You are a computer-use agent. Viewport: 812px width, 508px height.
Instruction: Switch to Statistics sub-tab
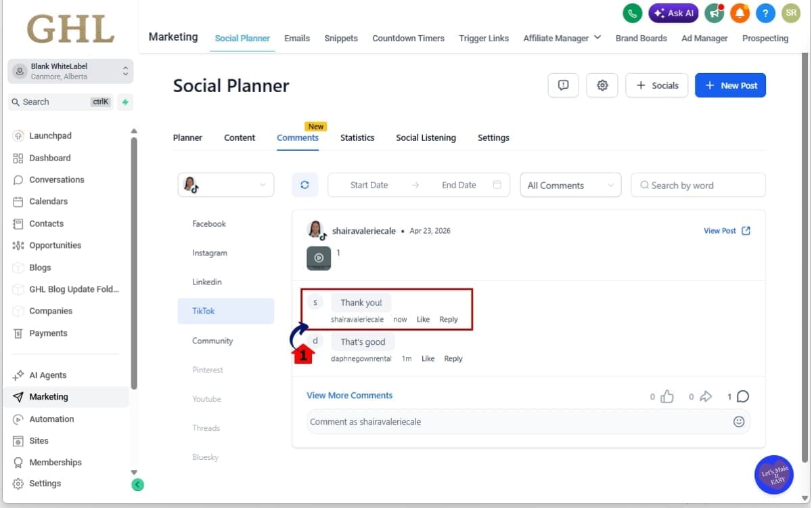(x=357, y=137)
